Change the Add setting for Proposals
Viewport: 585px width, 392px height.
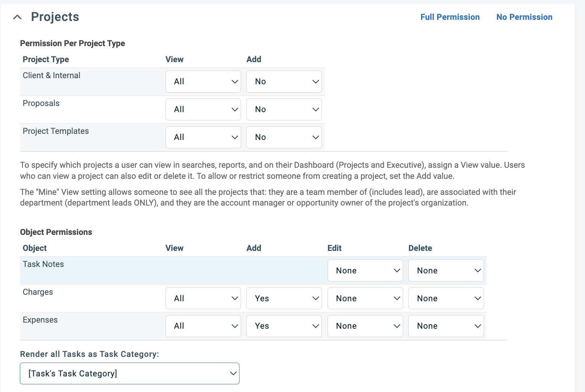click(284, 109)
